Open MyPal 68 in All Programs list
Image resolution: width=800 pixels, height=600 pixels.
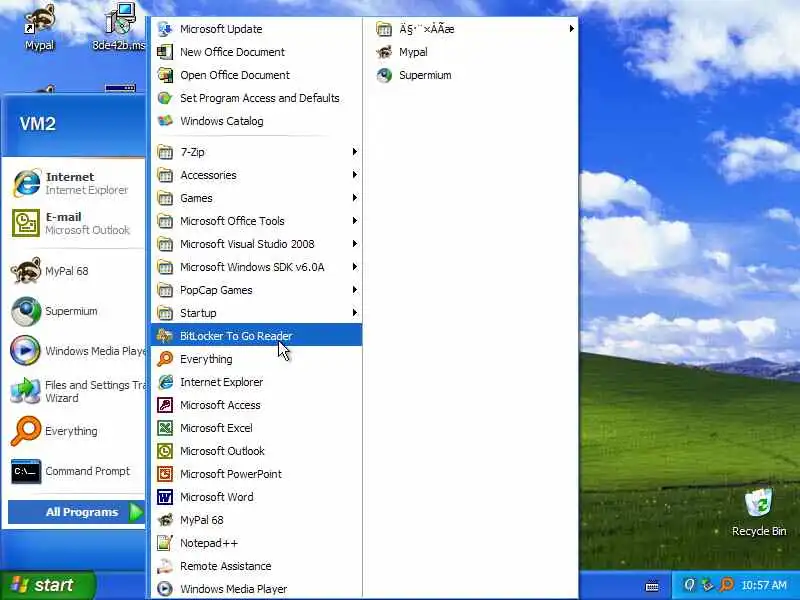pyautogui.click(x=256, y=520)
